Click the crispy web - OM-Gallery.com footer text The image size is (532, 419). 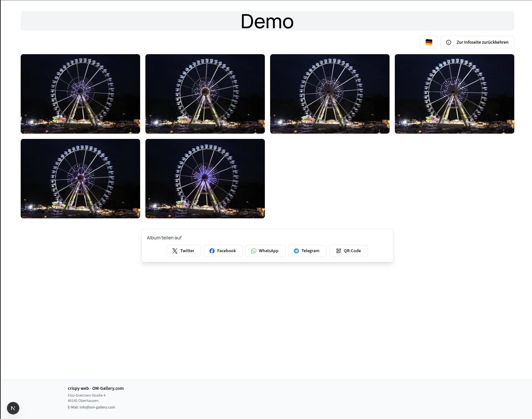coord(96,388)
